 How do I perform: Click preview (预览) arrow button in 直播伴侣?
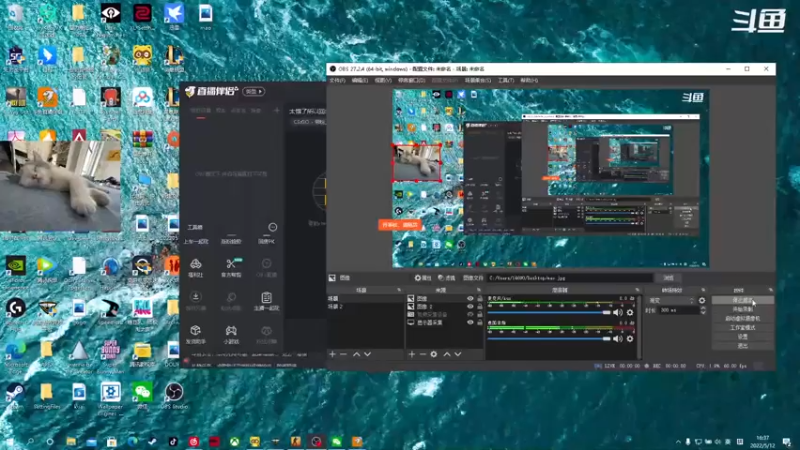pyautogui.click(x=254, y=91)
